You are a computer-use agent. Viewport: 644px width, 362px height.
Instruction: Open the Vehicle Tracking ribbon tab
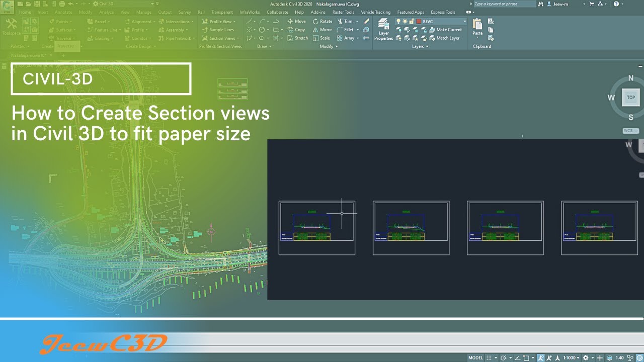[x=375, y=12]
